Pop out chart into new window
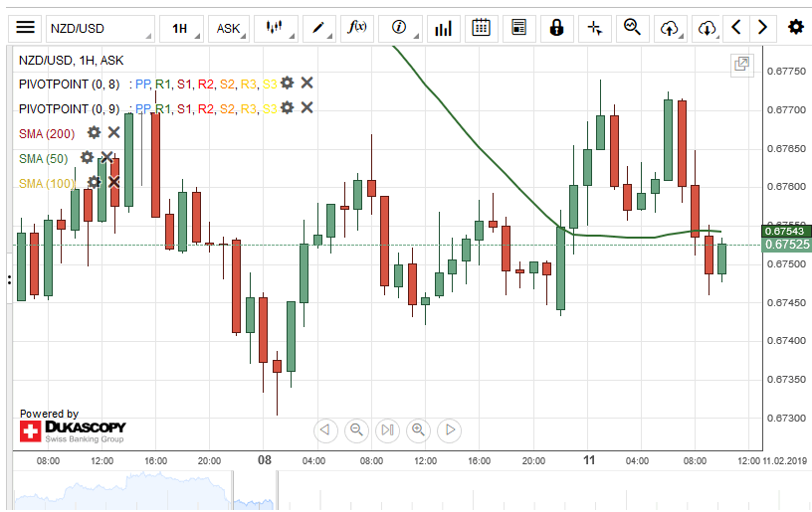 coord(741,66)
